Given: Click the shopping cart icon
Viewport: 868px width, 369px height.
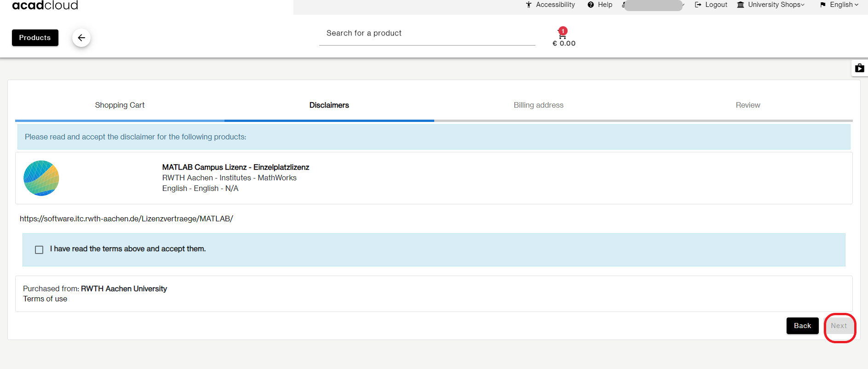Looking at the screenshot, I should [x=563, y=35].
